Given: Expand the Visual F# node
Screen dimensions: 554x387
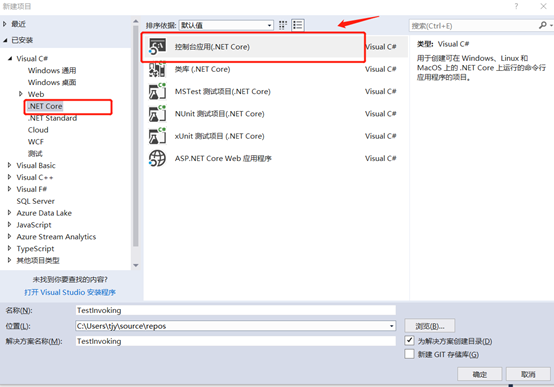Looking at the screenshot, I should [x=10, y=189].
